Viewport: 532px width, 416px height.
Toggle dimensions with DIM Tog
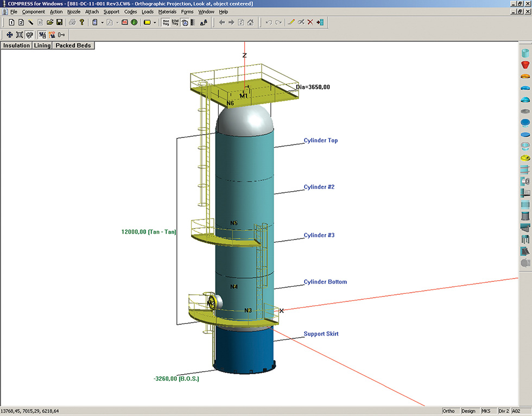click(175, 22)
